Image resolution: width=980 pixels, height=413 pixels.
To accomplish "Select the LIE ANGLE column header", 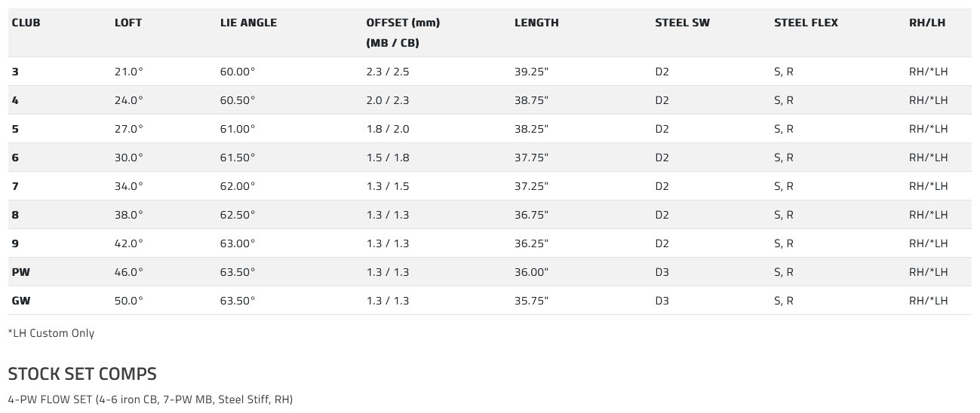I will pos(248,23).
